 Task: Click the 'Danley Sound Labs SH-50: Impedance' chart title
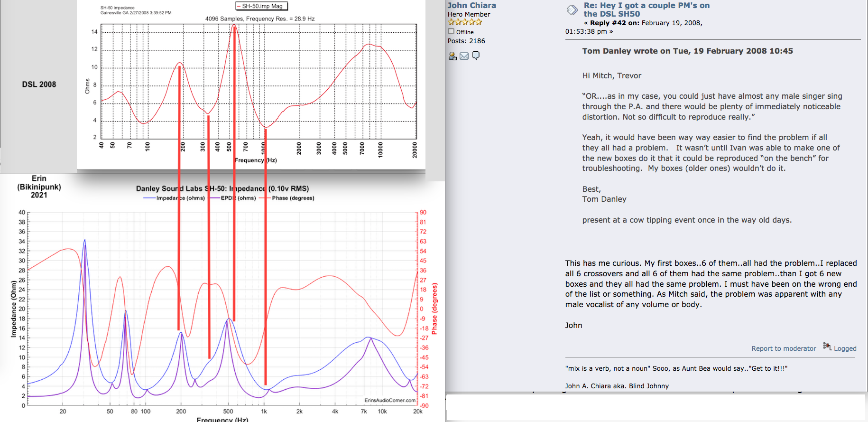(222, 188)
